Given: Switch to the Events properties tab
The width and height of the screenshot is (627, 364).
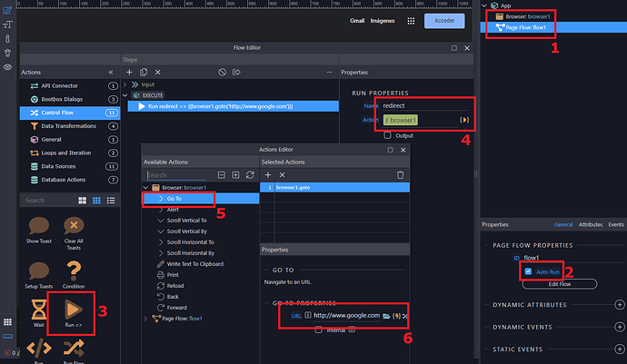Looking at the screenshot, I should (x=616, y=224).
